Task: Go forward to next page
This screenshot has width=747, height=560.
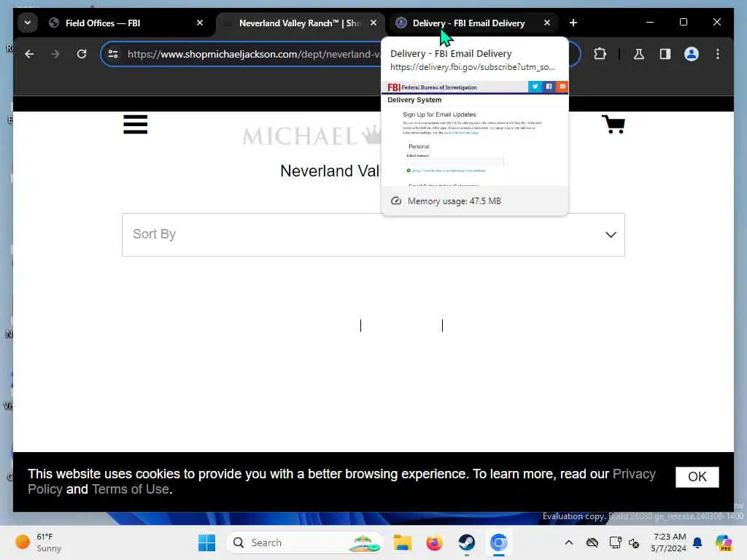Action: 55,54
